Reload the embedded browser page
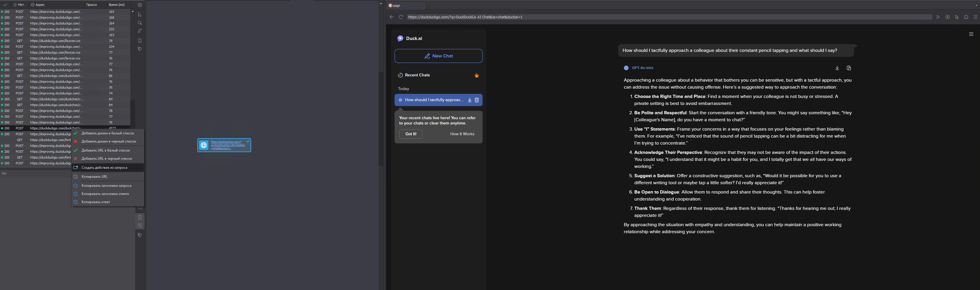 tap(401, 17)
